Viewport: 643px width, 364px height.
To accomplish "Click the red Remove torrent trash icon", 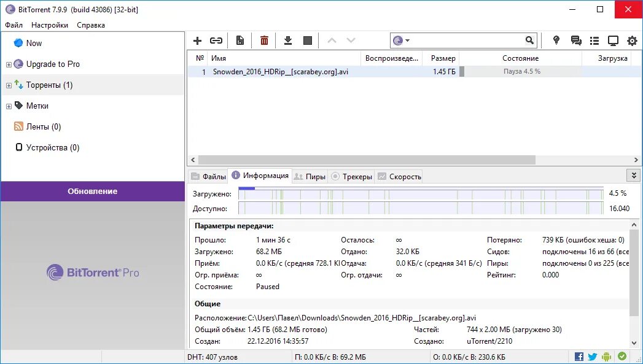I will click(x=264, y=41).
